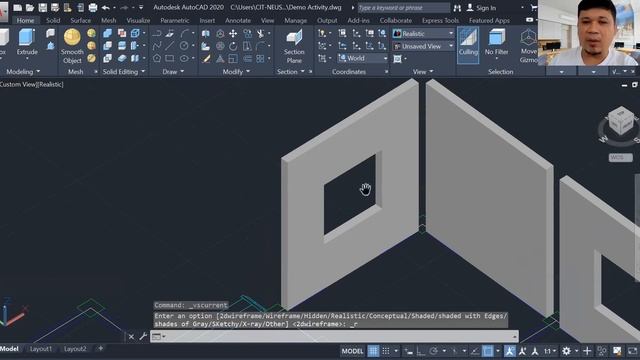Toggle the 2D object snap button
This screenshot has height=360, width=640.
(487, 351)
